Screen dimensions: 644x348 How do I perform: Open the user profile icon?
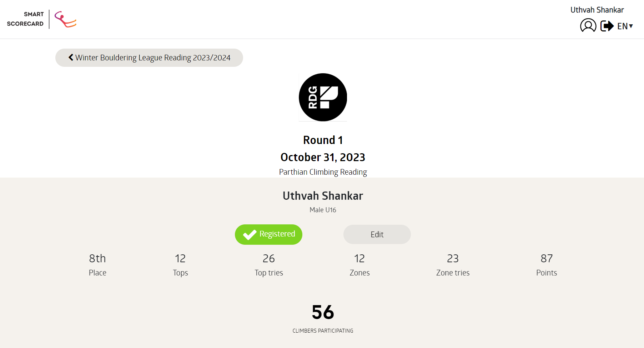(588, 26)
